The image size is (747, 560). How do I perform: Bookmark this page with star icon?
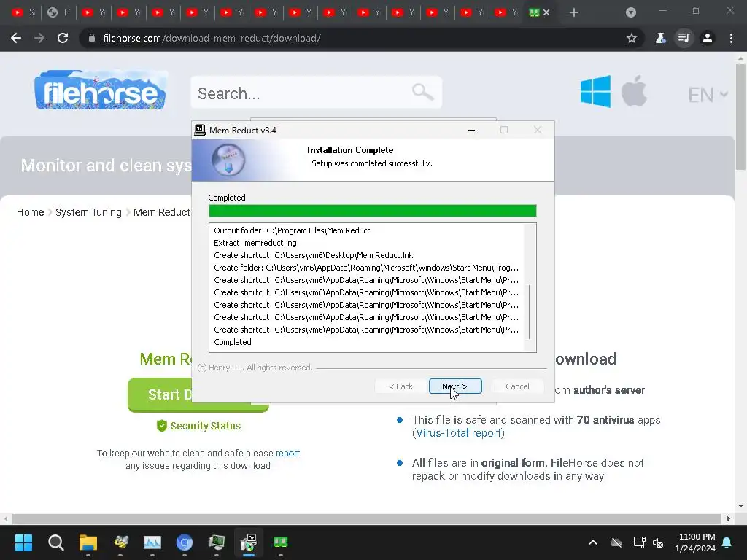point(632,38)
